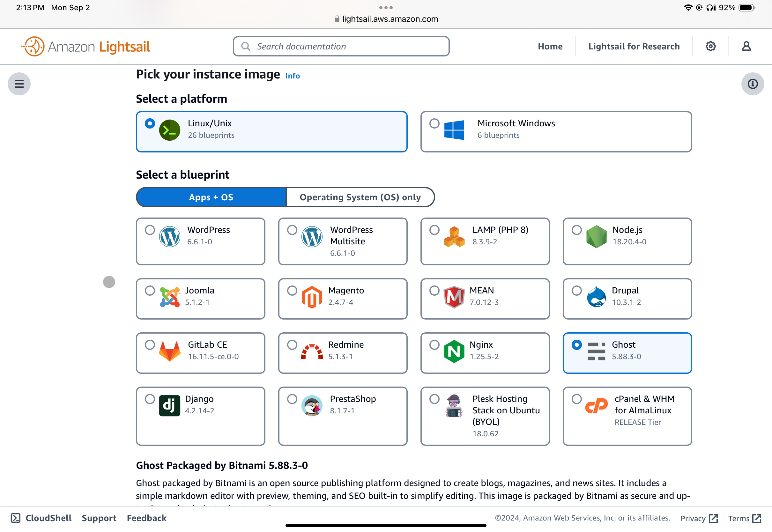
Task: Open the Privacy link
Action: point(699,518)
